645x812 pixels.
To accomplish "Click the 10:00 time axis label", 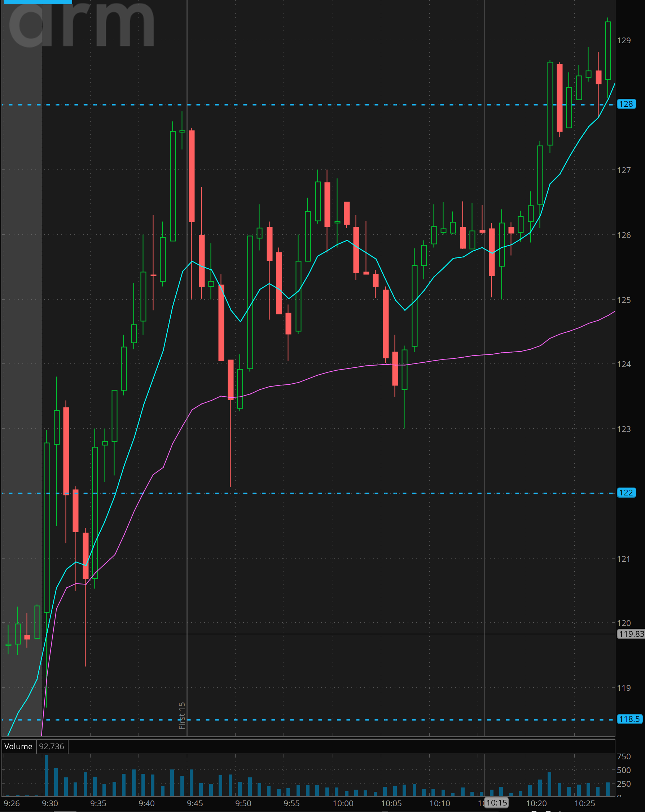I will (343, 803).
